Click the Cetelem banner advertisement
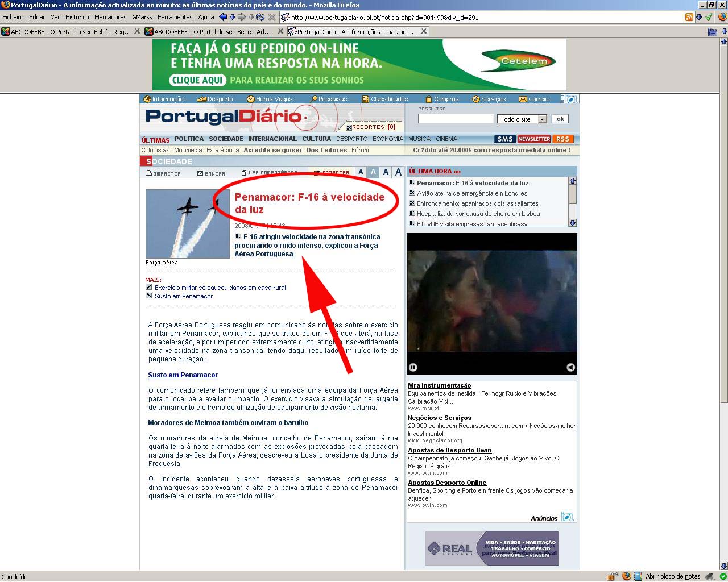 359,64
